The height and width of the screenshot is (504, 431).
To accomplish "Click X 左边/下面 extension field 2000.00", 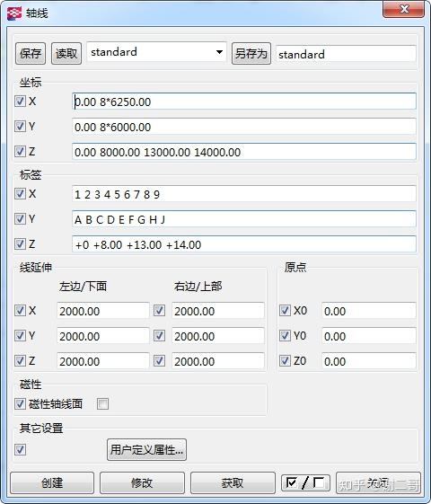I will (103, 311).
